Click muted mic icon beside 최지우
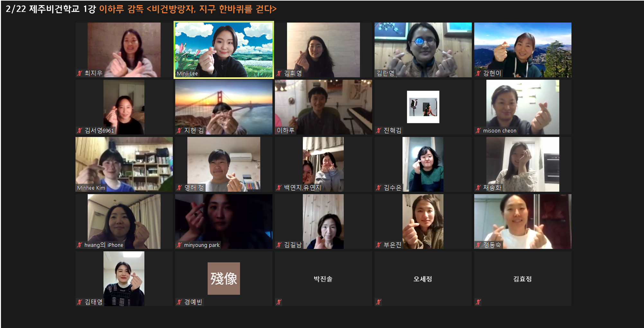The height and width of the screenshot is (328, 644). click(79, 73)
